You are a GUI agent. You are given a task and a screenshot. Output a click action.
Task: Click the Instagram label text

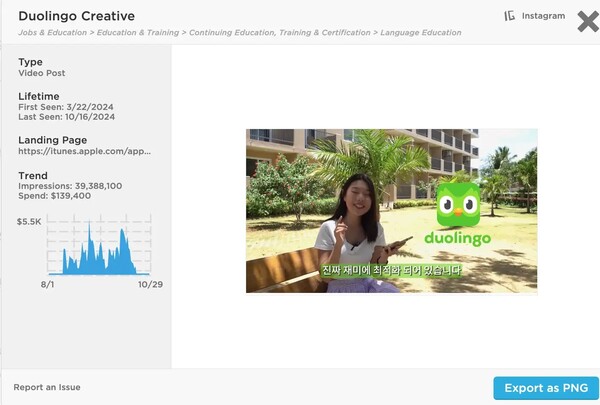click(x=543, y=16)
